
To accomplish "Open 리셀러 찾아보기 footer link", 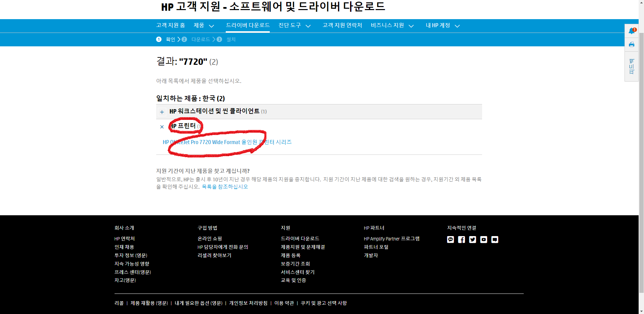I will tap(214, 256).
